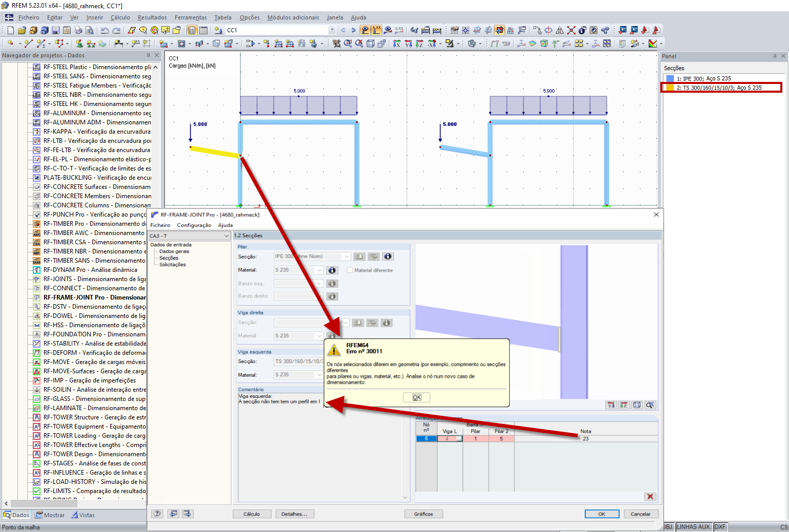Viewport: 789px width, 532px height.
Task: Open the CA3 - T case dropdown
Action: (x=226, y=236)
